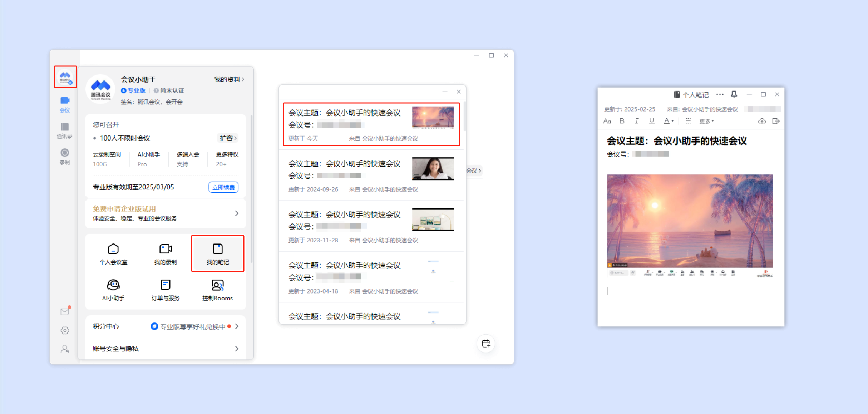Click the list formatting icon in note editor
The height and width of the screenshot is (414, 868).
(688, 121)
